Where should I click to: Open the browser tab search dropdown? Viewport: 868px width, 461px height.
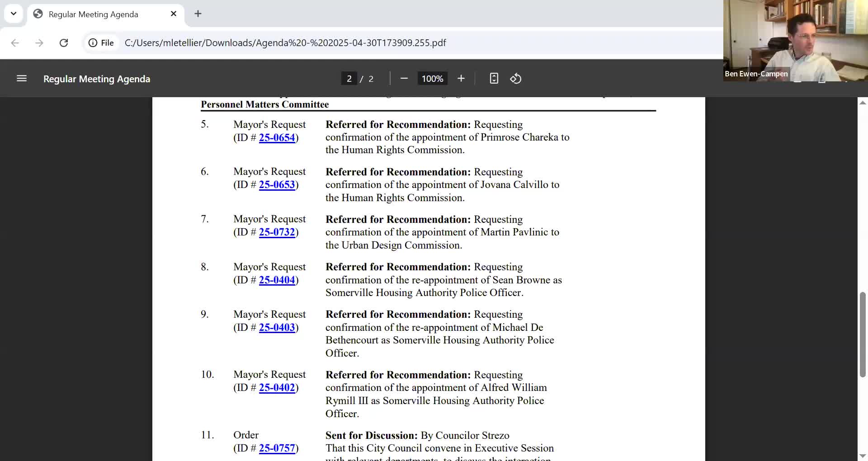[14, 14]
